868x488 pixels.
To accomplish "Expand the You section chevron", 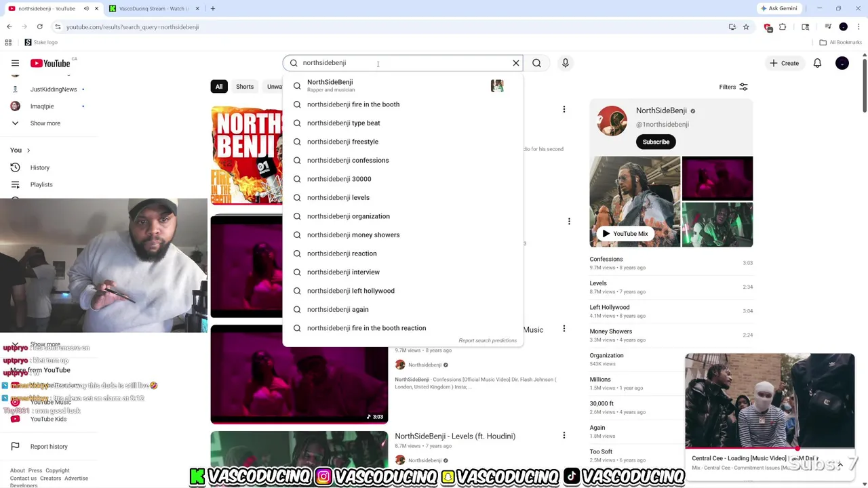I will point(28,150).
